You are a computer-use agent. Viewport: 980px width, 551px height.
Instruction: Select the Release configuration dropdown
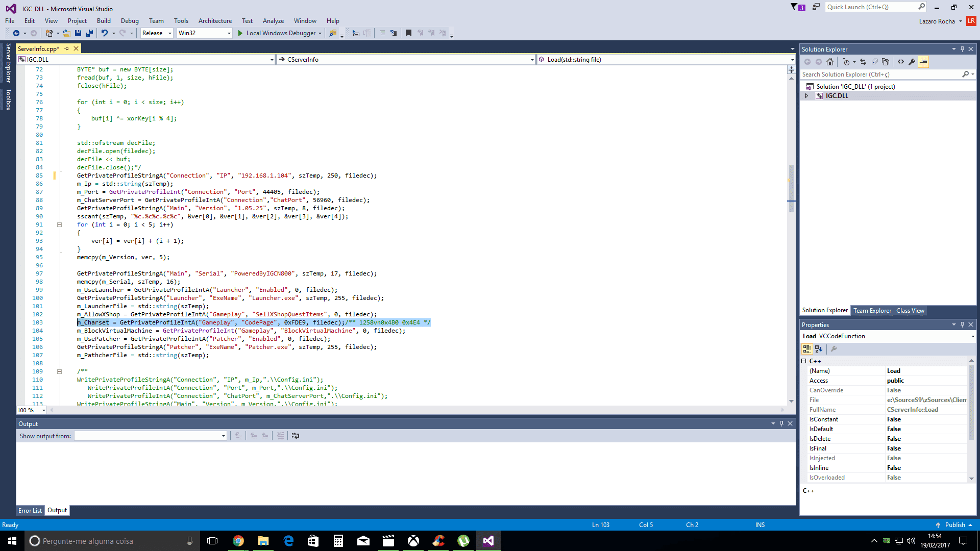click(x=157, y=32)
